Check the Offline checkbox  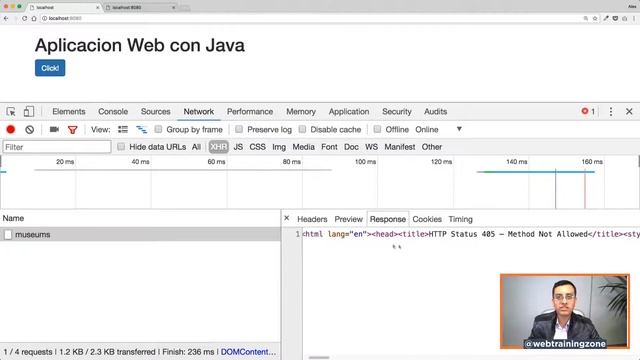[x=378, y=129]
